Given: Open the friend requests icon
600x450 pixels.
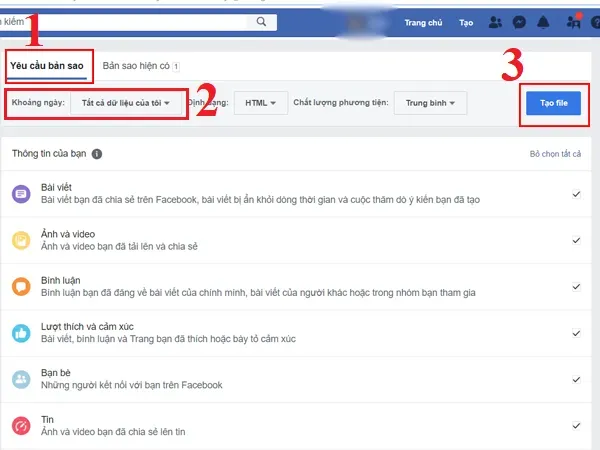Looking at the screenshot, I should pos(495,23).
